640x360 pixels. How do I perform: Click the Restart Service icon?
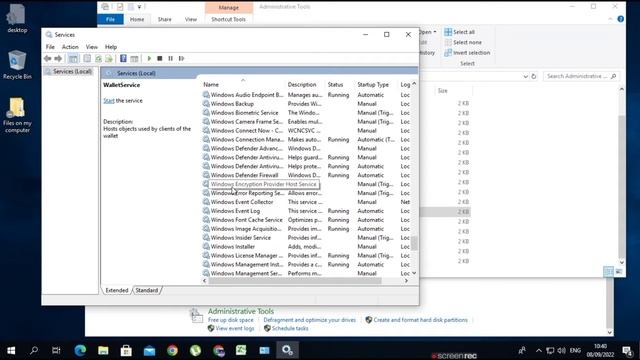click(182, 58)
